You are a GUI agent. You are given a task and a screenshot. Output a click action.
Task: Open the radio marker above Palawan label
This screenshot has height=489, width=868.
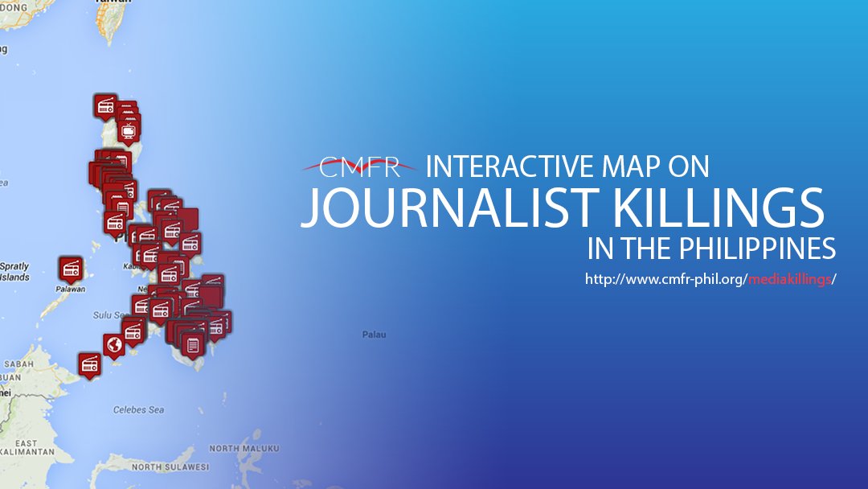(71, 269)
